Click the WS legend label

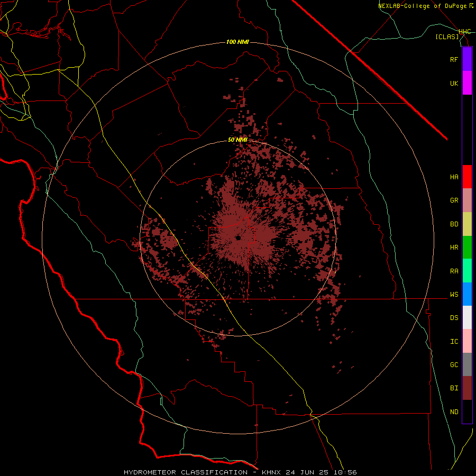[454, 294]
